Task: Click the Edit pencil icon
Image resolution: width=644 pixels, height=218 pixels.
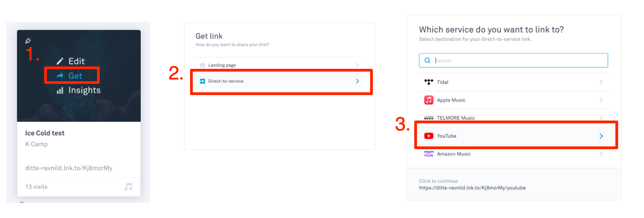Action: pyautogui.click(x=60, y=61)
